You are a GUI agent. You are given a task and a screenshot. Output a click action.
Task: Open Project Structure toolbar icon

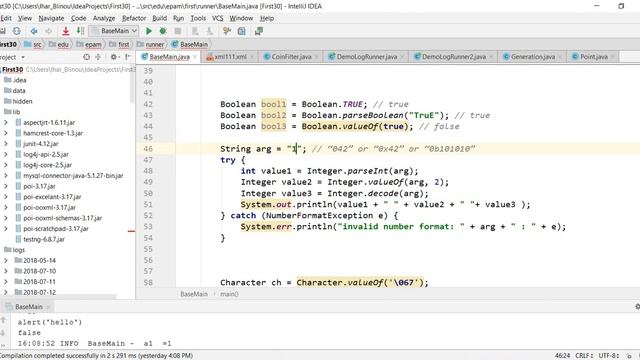[x=227, y=31]
